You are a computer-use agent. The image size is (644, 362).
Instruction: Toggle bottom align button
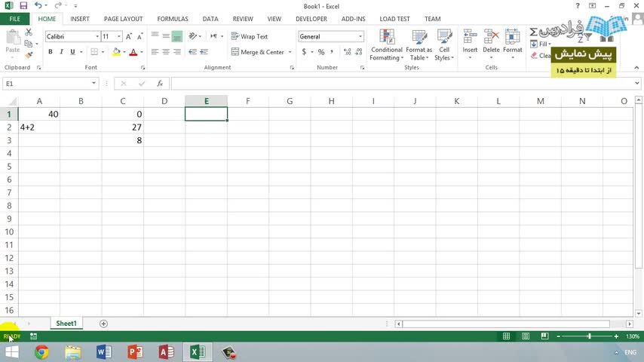point(177,36)
